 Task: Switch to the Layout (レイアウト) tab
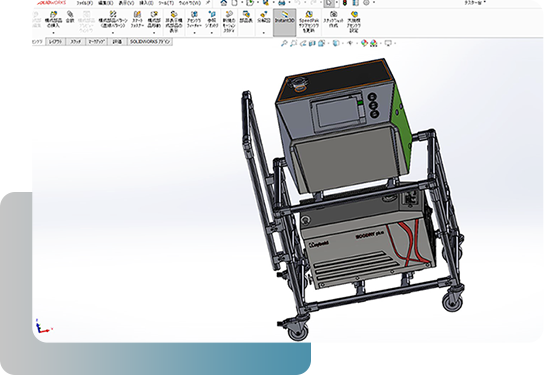click(x=56, y=42)
